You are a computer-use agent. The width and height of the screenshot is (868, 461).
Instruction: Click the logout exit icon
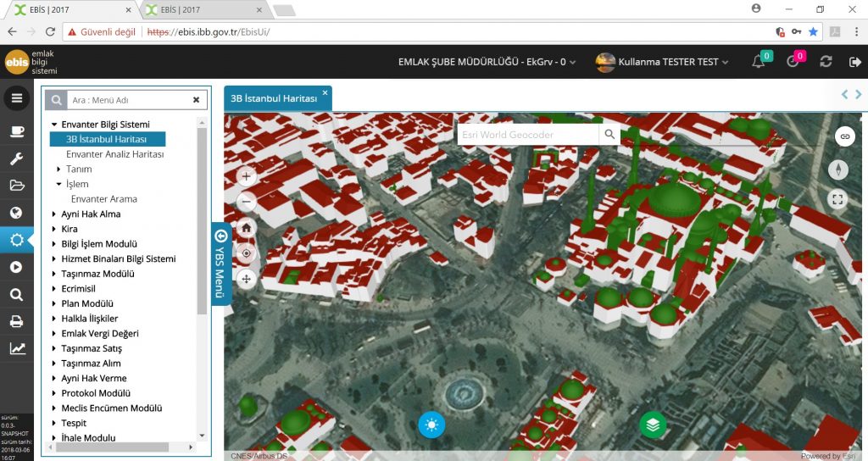(x=855, y=61)
